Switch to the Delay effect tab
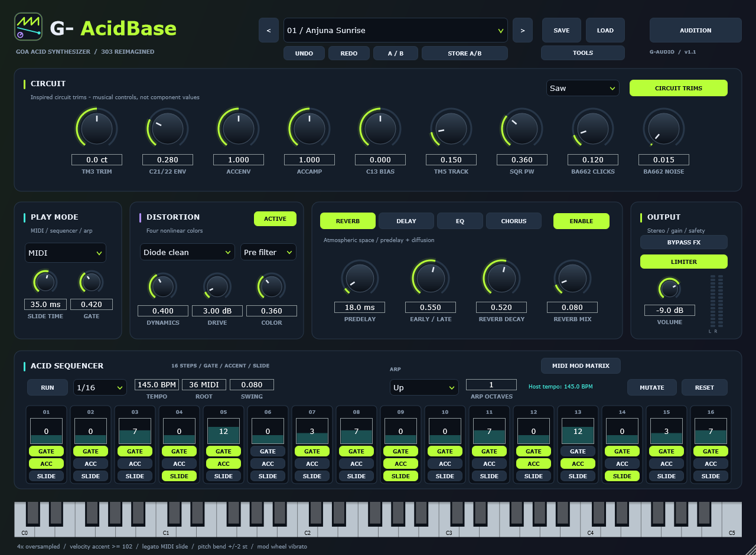This screenshot has width=756, height=555. (406, 221)
